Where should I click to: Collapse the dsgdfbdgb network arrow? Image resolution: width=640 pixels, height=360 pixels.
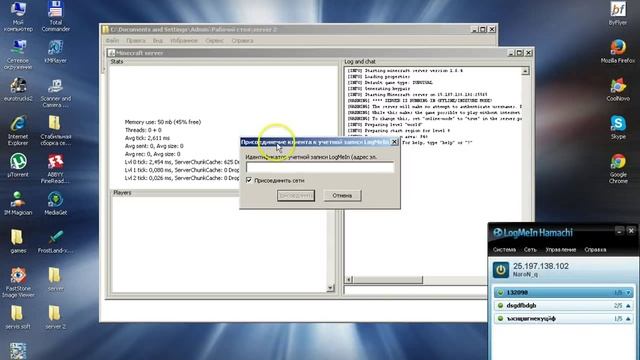(x=628, y=306)
